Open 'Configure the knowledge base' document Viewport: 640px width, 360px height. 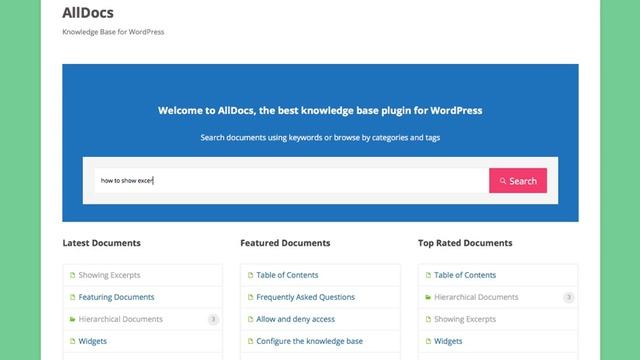pyautogui.click(x=309, y=341)
